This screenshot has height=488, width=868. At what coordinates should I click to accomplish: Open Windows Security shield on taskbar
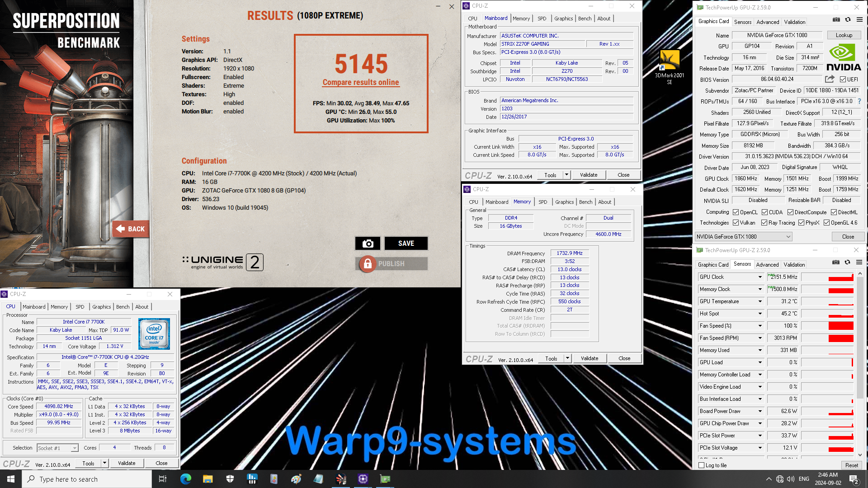pyautogui.click(x=230, y=479)
